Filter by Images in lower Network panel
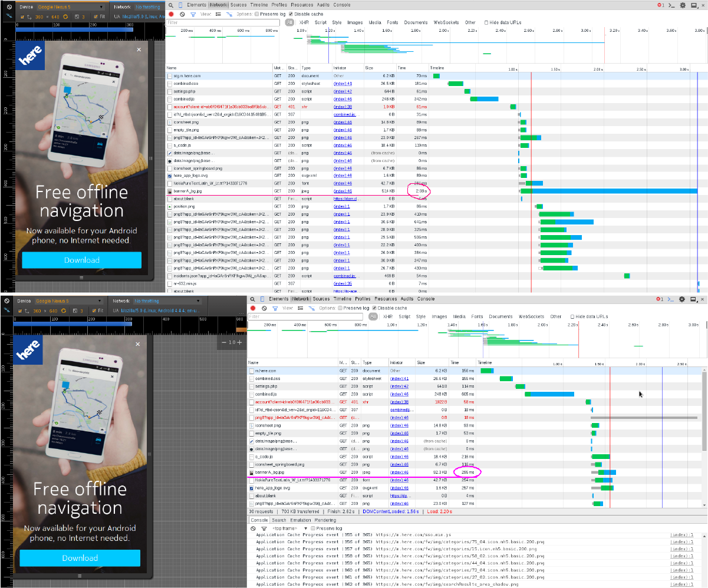Viewport: 708px width, 588px height. [439, 316]
